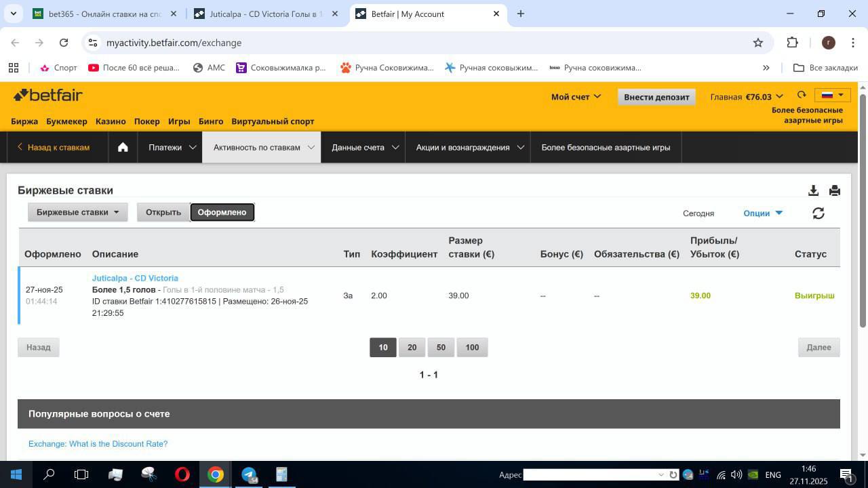Refresh the account balance
868x488 pixels.
(802, 96)
